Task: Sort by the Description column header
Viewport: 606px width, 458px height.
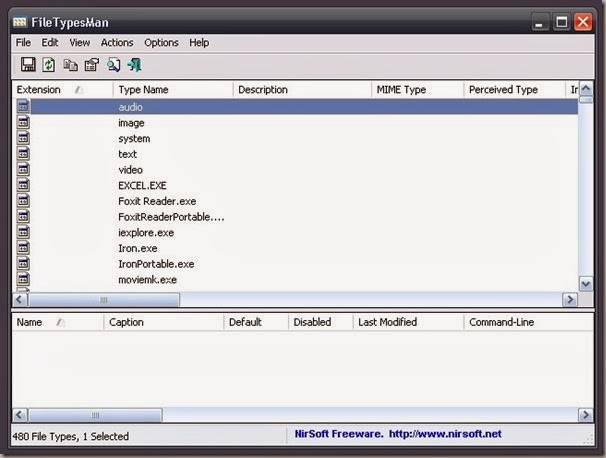Action: [x=302, y=90]
